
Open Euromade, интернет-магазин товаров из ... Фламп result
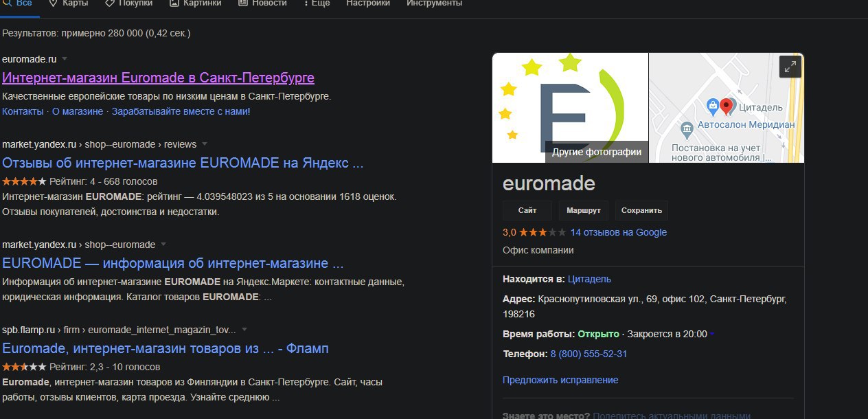point(165,349)
